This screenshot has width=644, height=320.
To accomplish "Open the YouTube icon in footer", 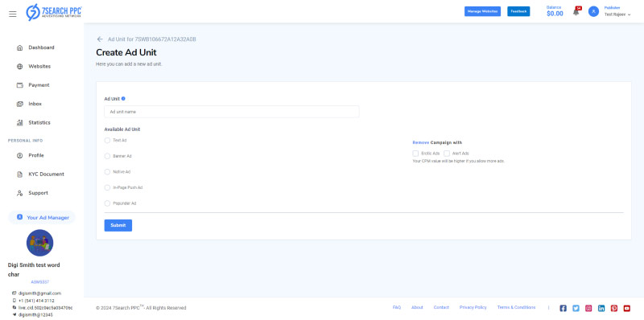I will pos(627,308).
